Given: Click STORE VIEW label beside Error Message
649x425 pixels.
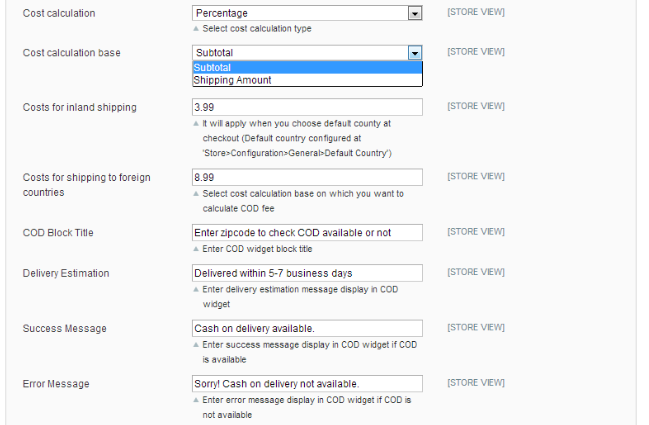Looking at the screenshot, I should (x=475, y=382).
